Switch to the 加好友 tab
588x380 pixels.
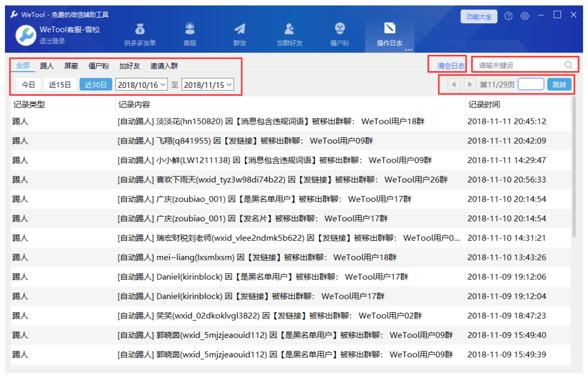pyautogui.click(x=130, y=66)
